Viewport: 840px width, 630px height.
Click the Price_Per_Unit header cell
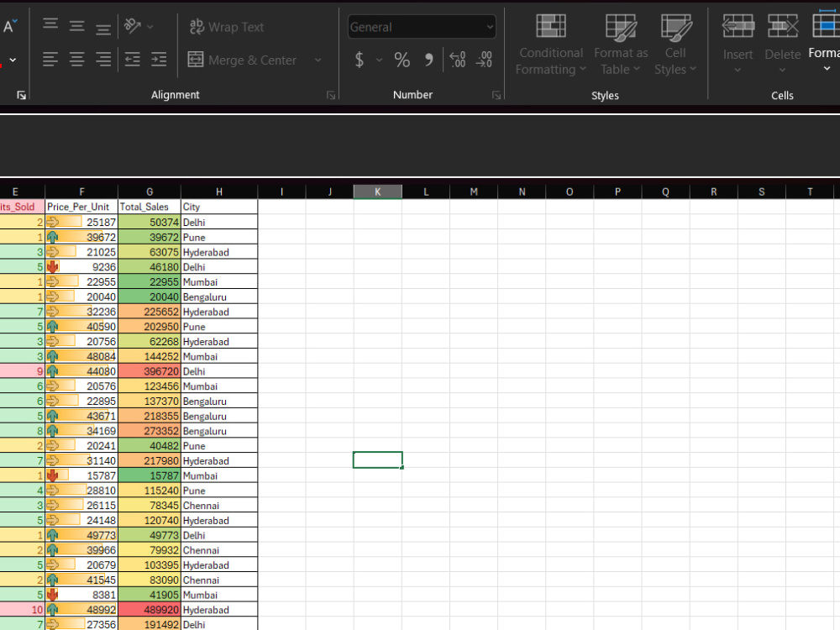(81, 207)
